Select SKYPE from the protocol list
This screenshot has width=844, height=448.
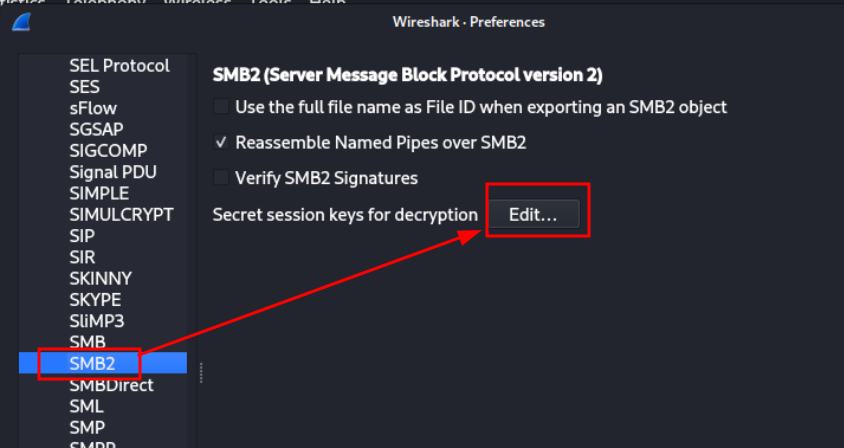point(103,300)
